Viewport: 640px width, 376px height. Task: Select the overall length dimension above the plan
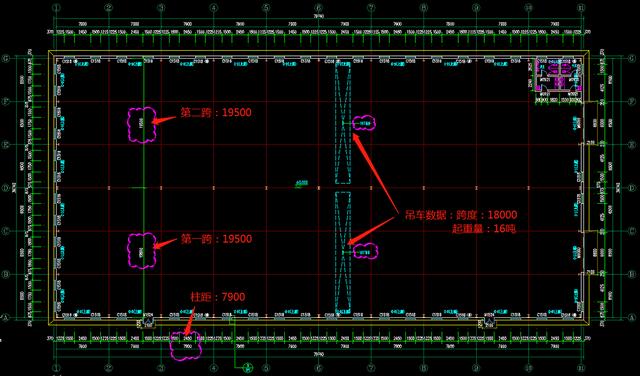pos(319,17)
